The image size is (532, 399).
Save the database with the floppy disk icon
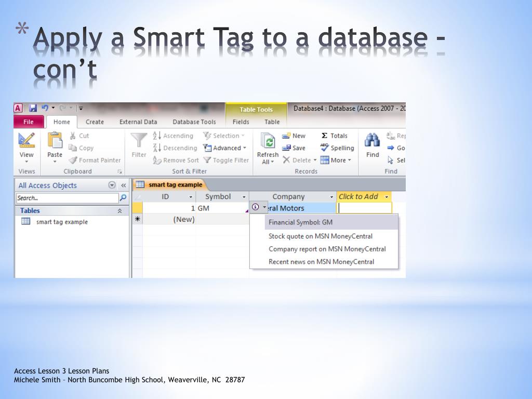pyautogui.click(x=33, y=108)
